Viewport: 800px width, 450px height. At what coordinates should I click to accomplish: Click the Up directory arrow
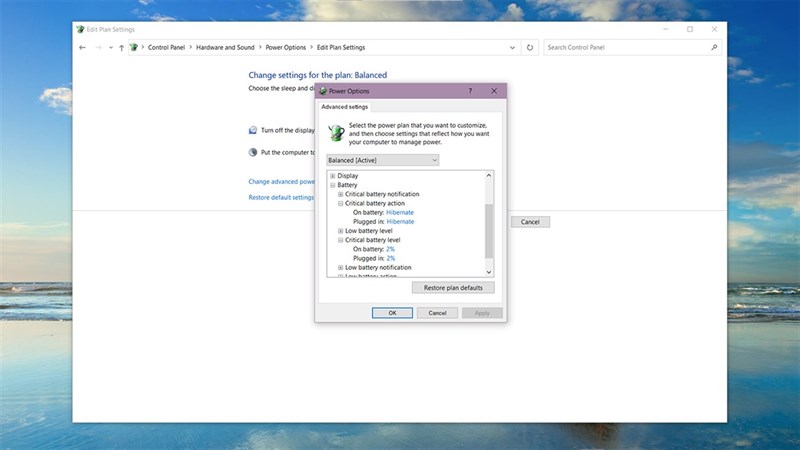point(121,47)
